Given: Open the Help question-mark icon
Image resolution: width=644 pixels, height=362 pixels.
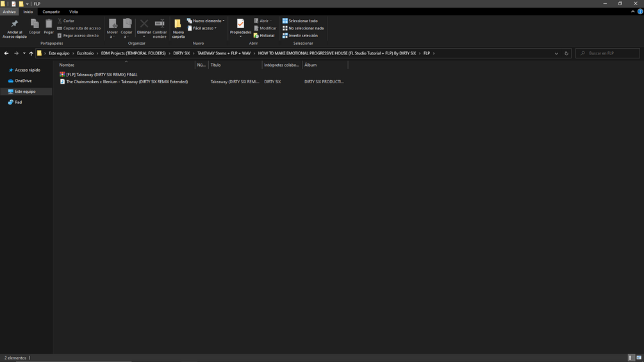Looking at the screenshot, I should tap(640, 12).
